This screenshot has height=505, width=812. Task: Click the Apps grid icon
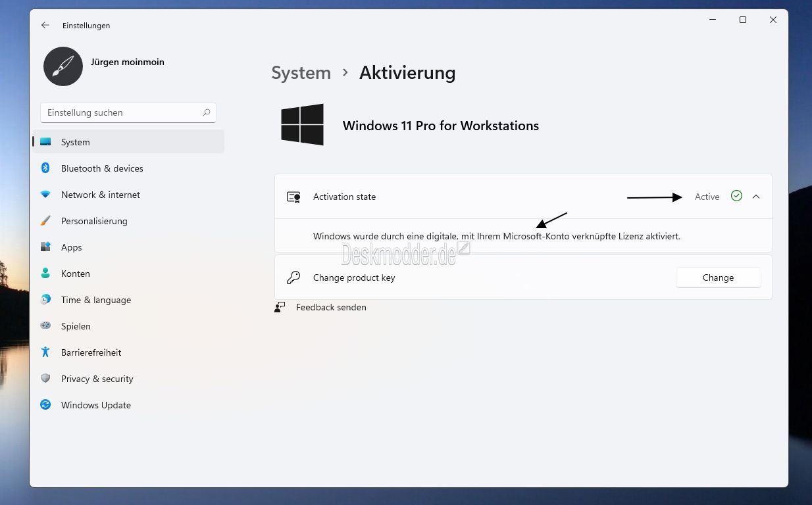pyautogui.click(x=45, y=247)
